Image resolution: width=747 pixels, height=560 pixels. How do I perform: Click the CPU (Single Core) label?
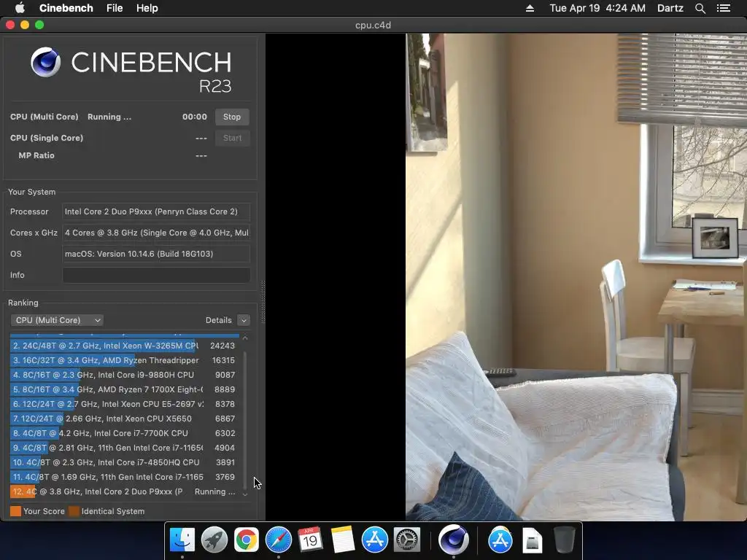point(47,138)
